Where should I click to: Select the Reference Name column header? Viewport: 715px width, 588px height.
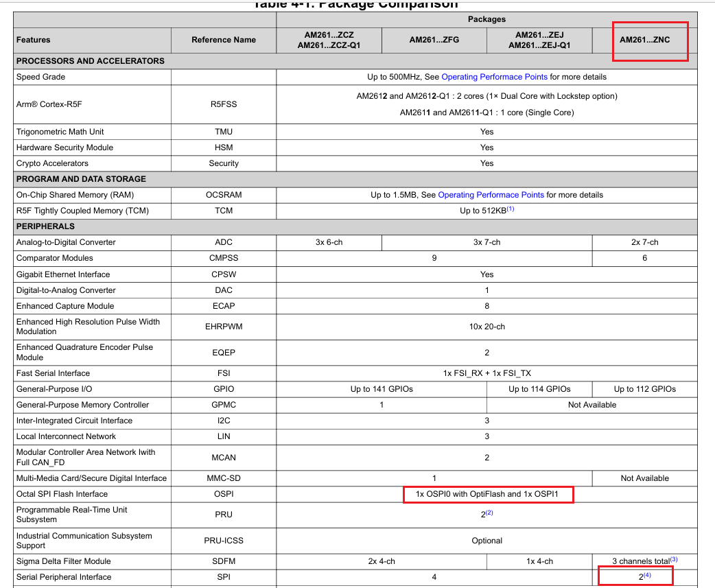click(224, 40)
